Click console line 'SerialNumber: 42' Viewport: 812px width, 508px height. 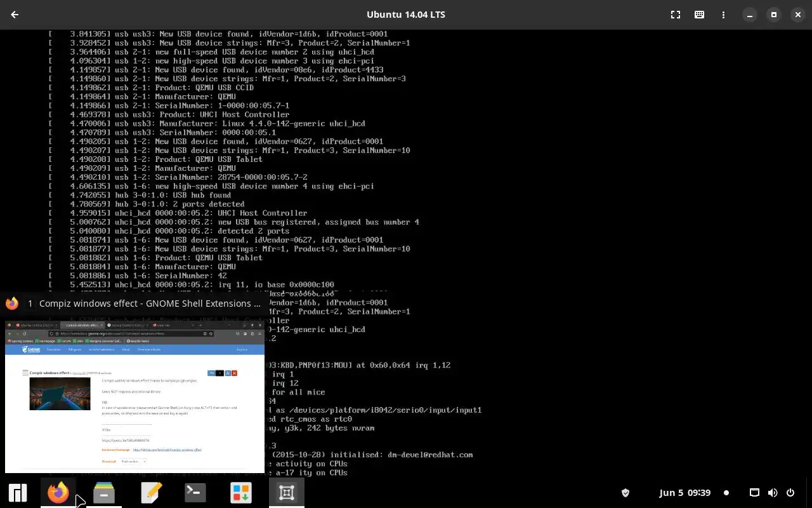(x=191, y=276)
